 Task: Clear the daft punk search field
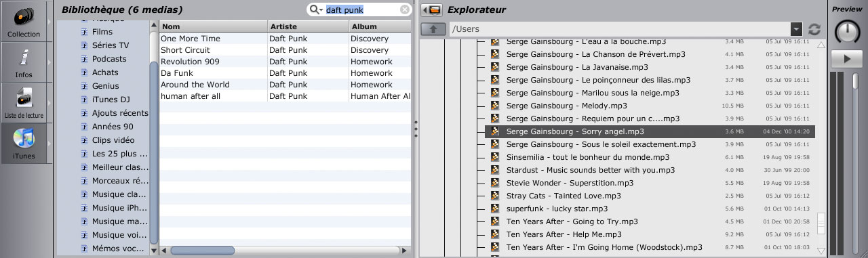405,10
